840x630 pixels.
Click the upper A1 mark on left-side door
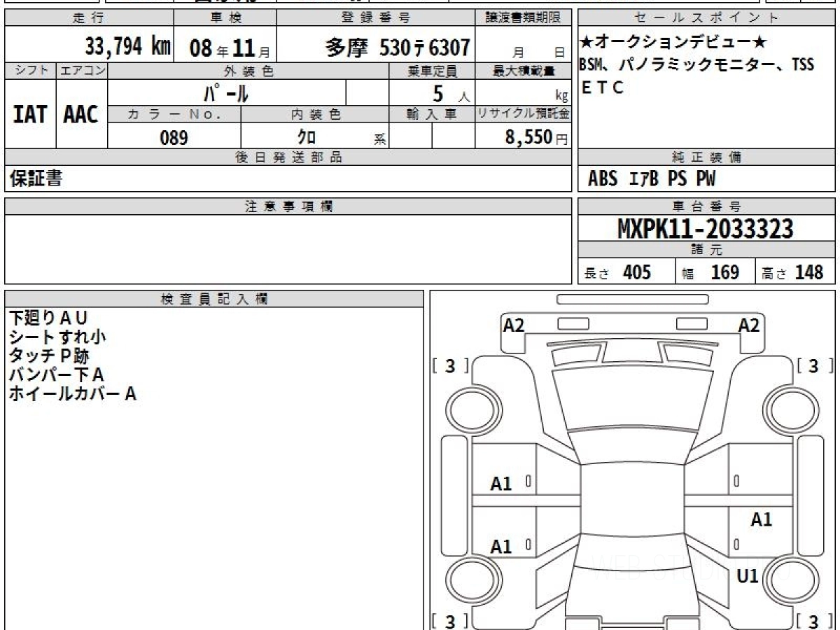(501, 483)
